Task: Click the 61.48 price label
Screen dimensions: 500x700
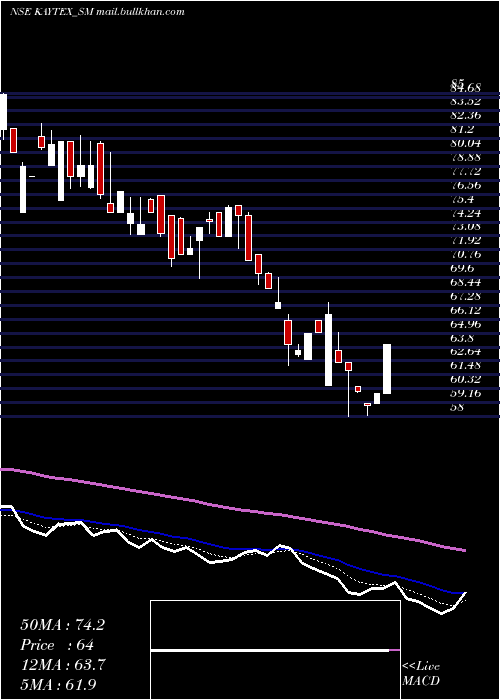Action: (466, 365)
